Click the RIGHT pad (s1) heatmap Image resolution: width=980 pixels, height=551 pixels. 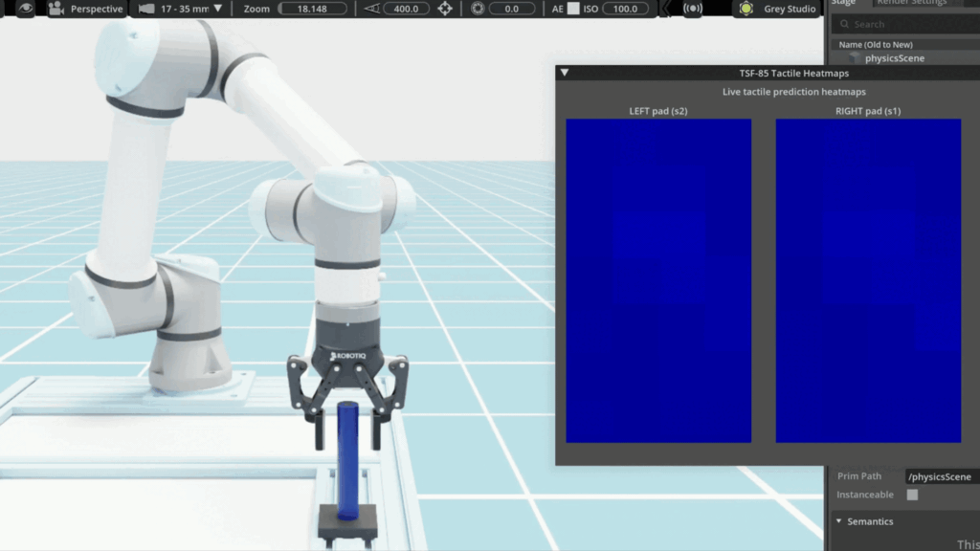pyautogui.click(x=868, y=280)
